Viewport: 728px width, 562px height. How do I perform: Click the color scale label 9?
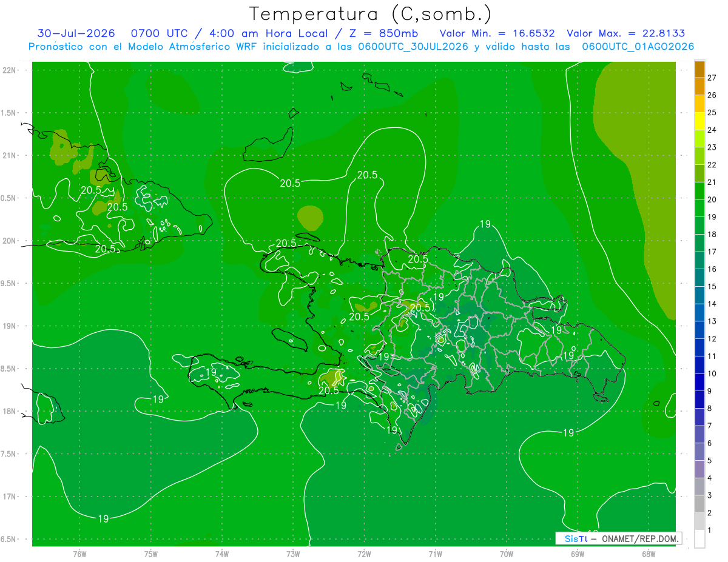[x=710, y=391]
